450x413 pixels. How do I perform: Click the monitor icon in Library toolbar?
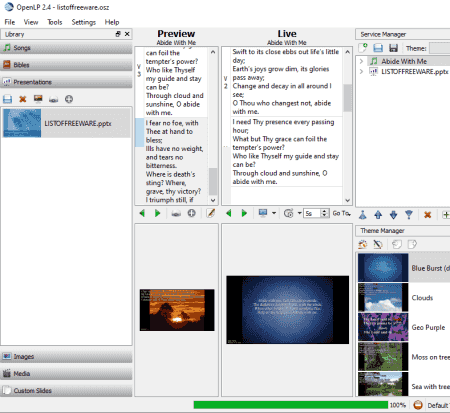pos(38,99)
